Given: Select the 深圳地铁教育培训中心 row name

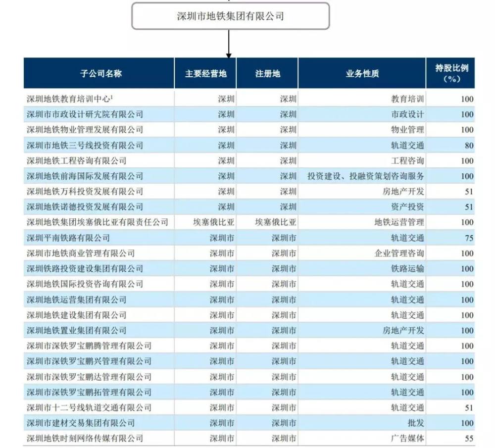Looking at the screenshot, I should coord(70,99).
